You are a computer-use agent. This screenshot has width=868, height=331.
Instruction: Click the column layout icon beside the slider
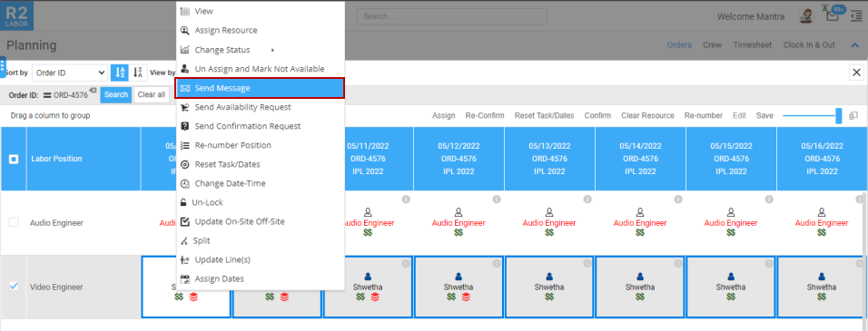[853, 115]
